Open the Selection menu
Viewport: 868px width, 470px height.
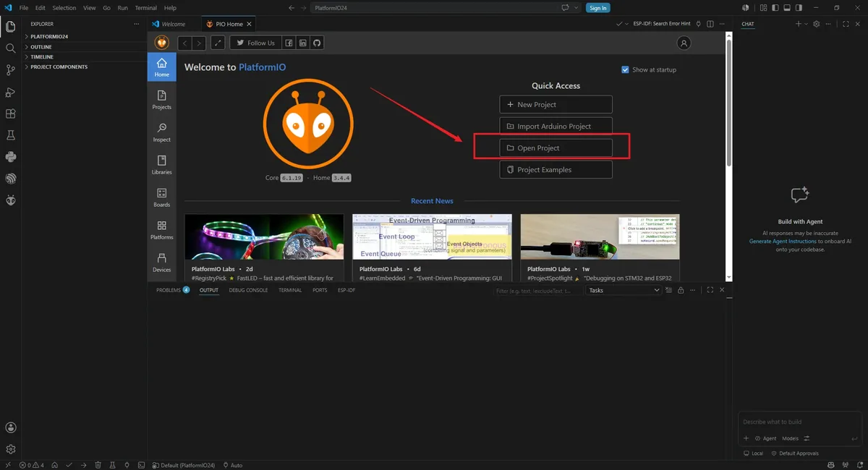64,8
